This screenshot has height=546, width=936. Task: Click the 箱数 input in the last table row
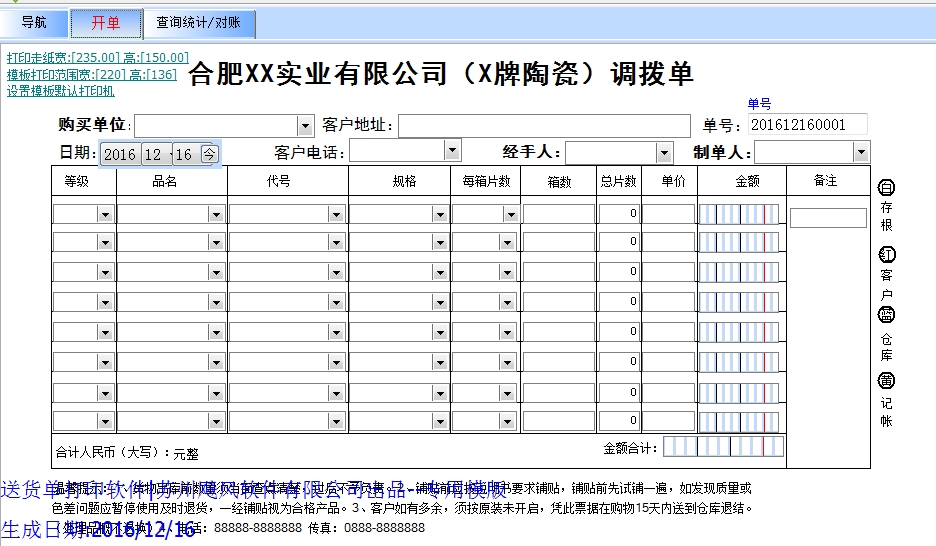pyautogui.click(x=559, y=421)
